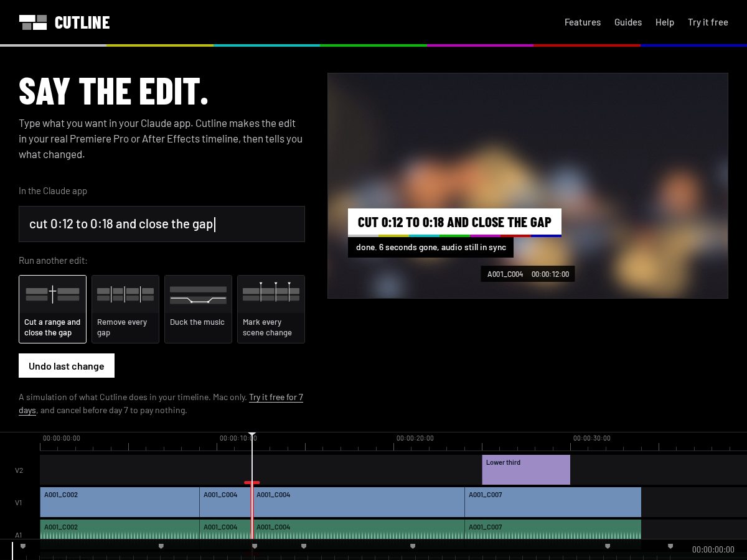
Task: Click the white playhead handle on ruler
Action: click(x=252, y=436)
